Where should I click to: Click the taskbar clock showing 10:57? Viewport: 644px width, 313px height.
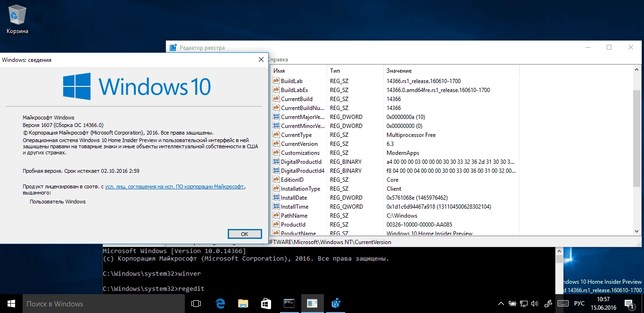tap(603, 304)
